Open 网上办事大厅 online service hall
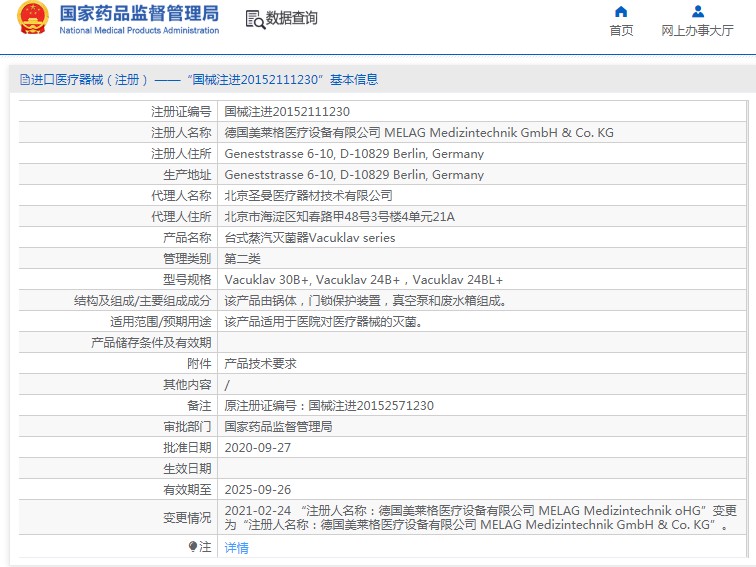This screenshot has height=567, width=756. (697, 31)
